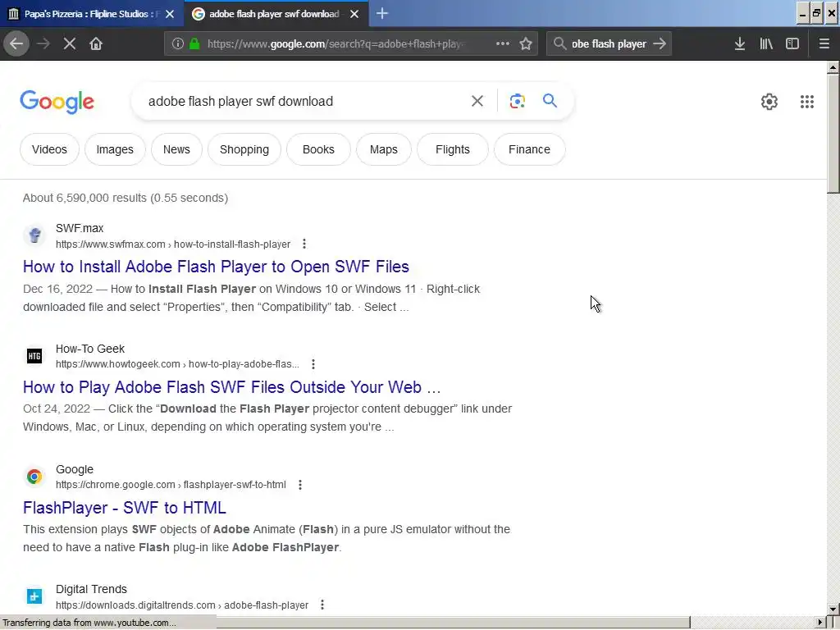The image size is (840, 630).
Task: Switch to the Papa's Pizzeria tab
Action: [92, 14]
